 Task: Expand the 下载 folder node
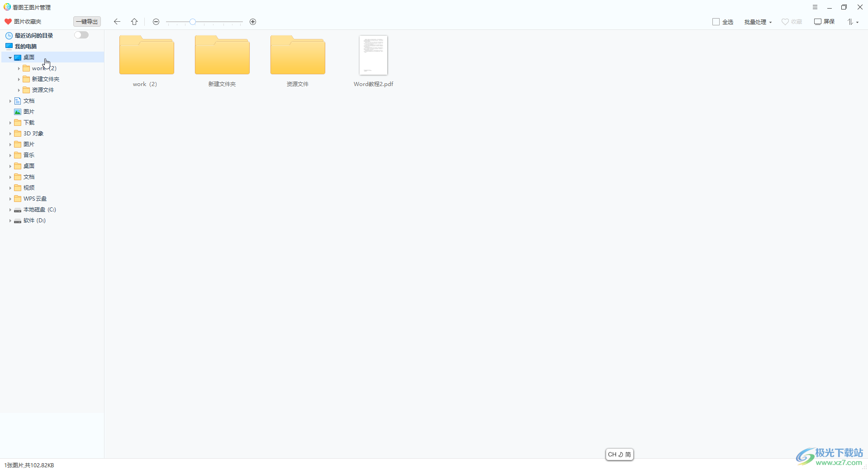(x=10, y=123)
